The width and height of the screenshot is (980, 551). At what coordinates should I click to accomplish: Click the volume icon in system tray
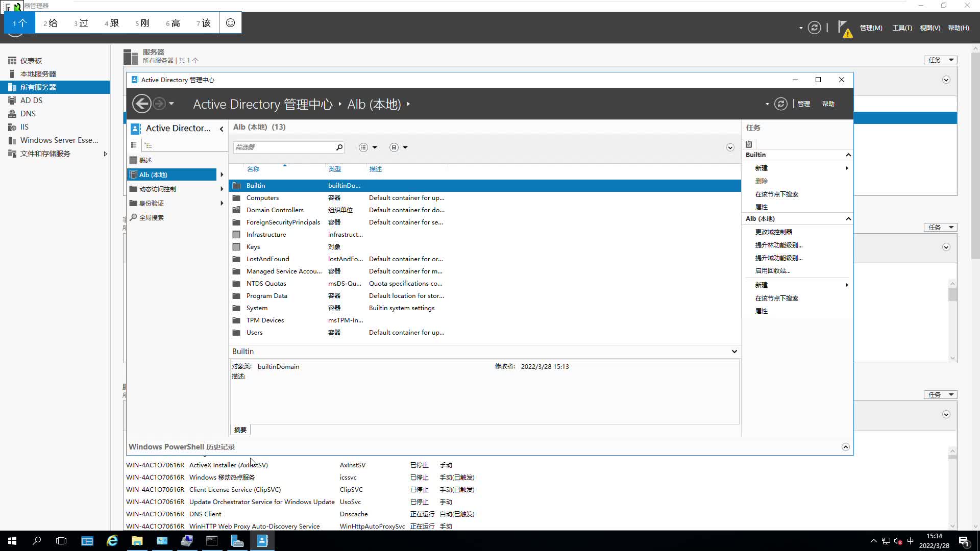898,541
